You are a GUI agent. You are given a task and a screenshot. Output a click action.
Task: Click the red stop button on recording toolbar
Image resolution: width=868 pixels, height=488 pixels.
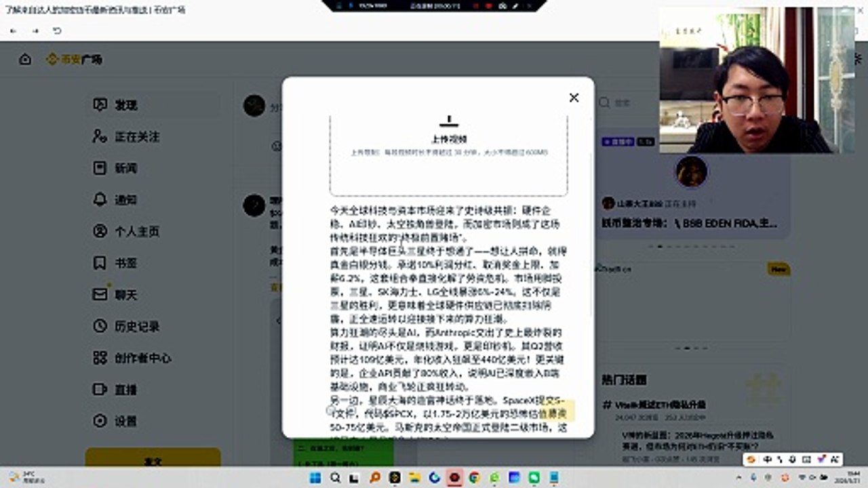(x=488, y=5)
